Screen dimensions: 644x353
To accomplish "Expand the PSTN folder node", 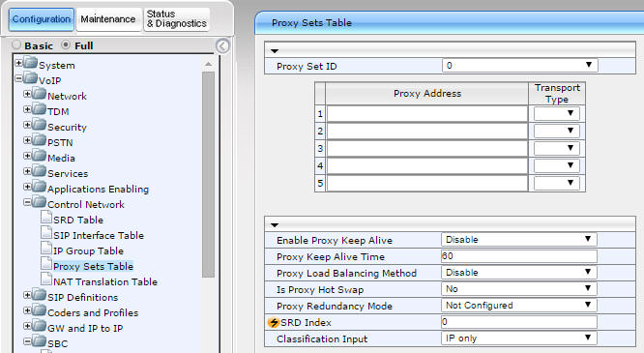I will coord(27,140).
